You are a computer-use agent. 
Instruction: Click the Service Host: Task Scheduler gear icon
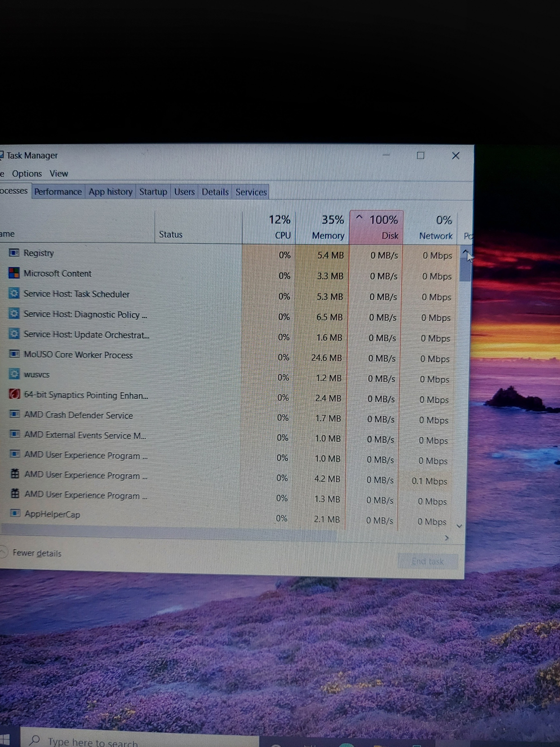[x=14, y=293]
